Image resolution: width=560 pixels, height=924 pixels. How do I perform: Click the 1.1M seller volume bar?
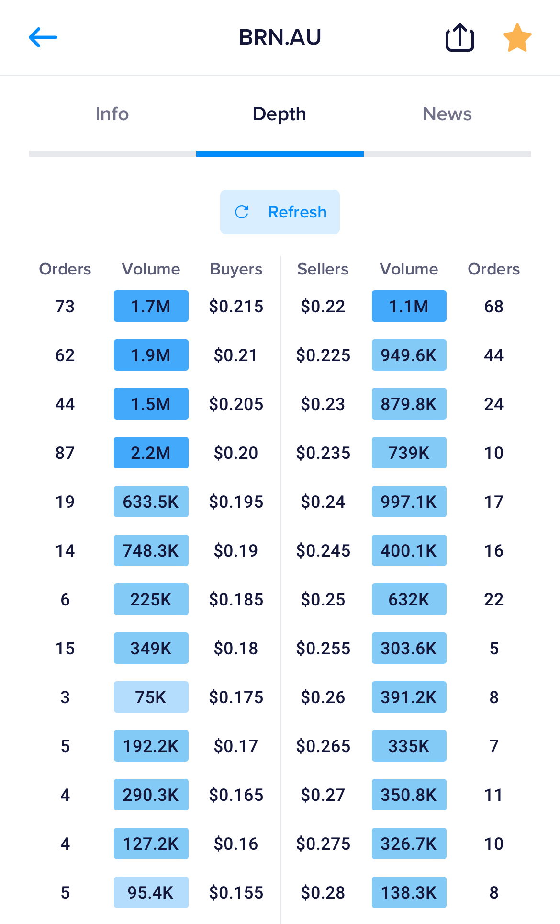tap(409, 306)
